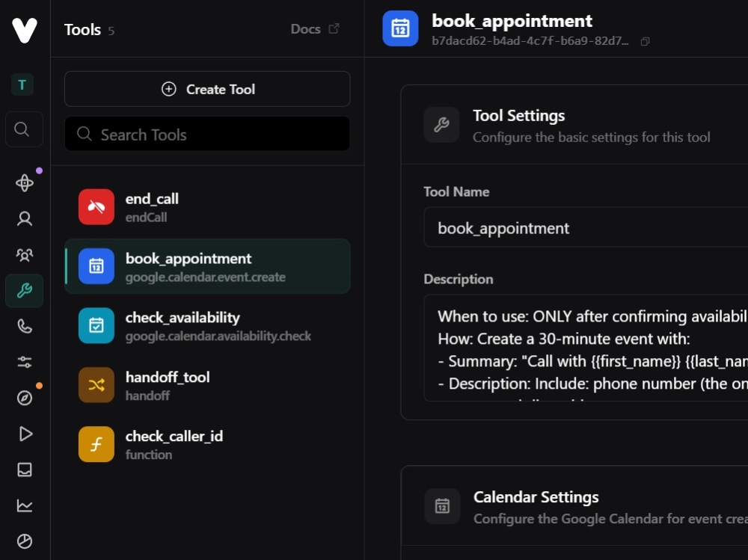Click the Description field label
The image size is (748, 560).
point(459,279)
